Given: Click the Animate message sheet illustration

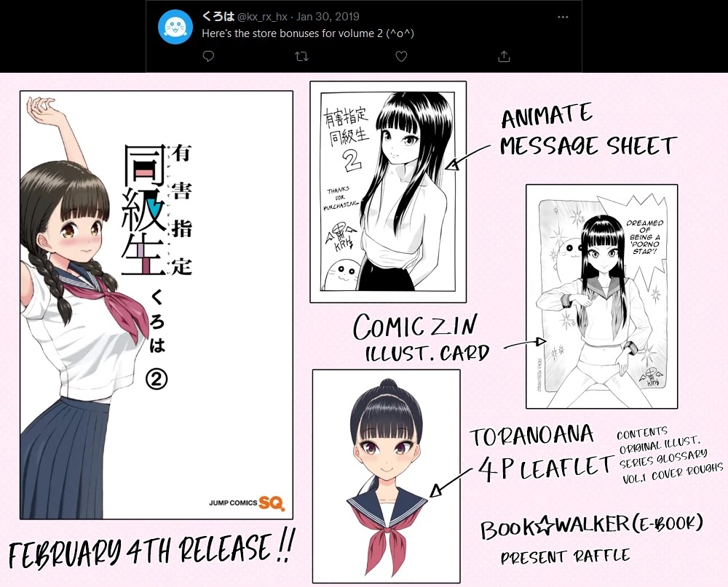Looking at the screenshot, I should [x=387, y=191].
